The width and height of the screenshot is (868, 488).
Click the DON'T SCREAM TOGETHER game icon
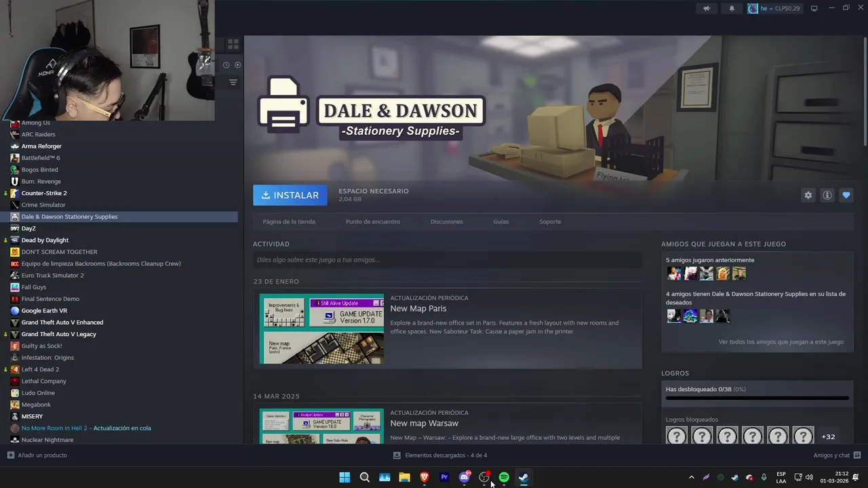15,251
